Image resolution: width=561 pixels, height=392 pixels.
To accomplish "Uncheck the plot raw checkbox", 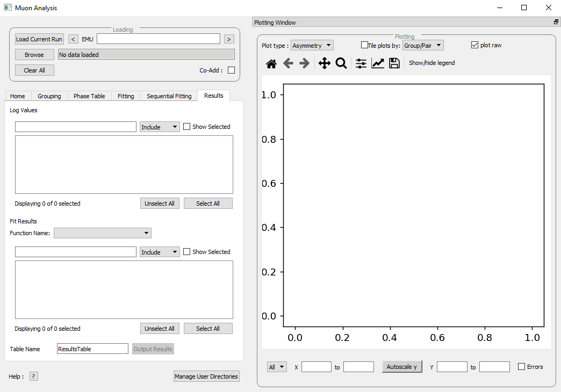I will click(474, 45).
